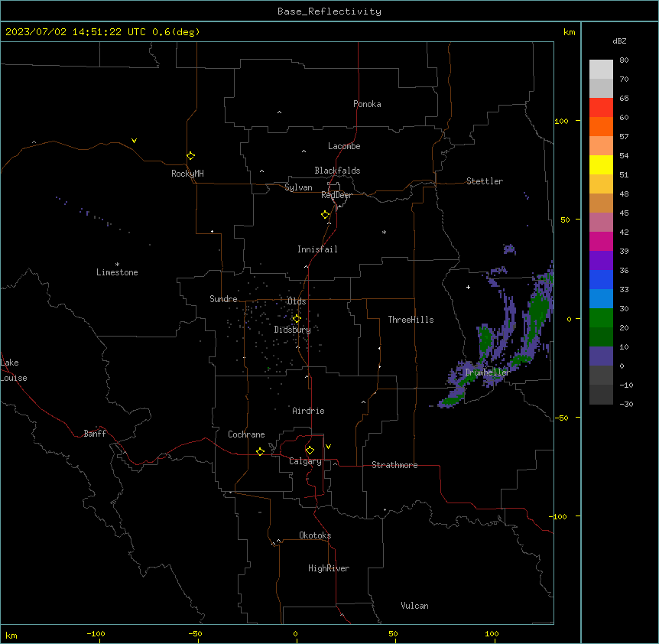This screenshot has height=644, width=659.
Task: Click the yellow diamond marker at Olds
Action: coord(297,319)
